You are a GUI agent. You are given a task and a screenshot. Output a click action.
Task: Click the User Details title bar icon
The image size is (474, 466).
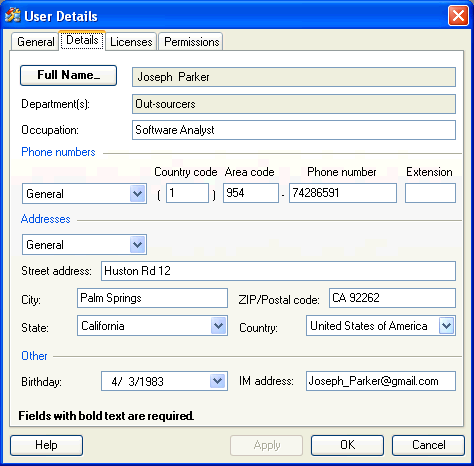tap(13, 15)
